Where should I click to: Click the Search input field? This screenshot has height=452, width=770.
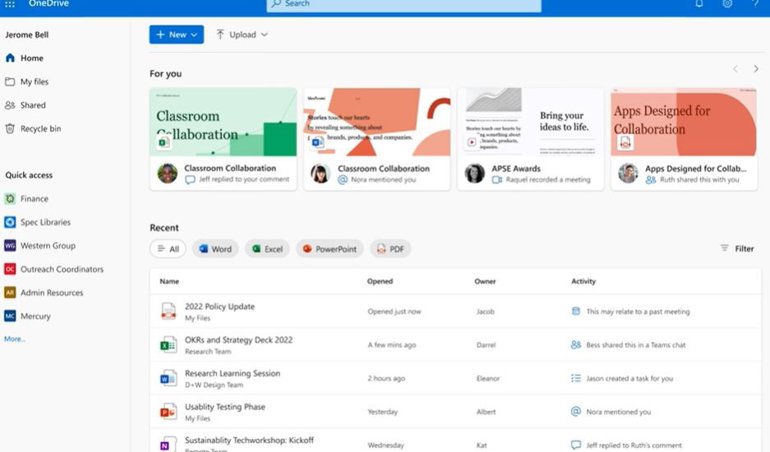[404, 5]
